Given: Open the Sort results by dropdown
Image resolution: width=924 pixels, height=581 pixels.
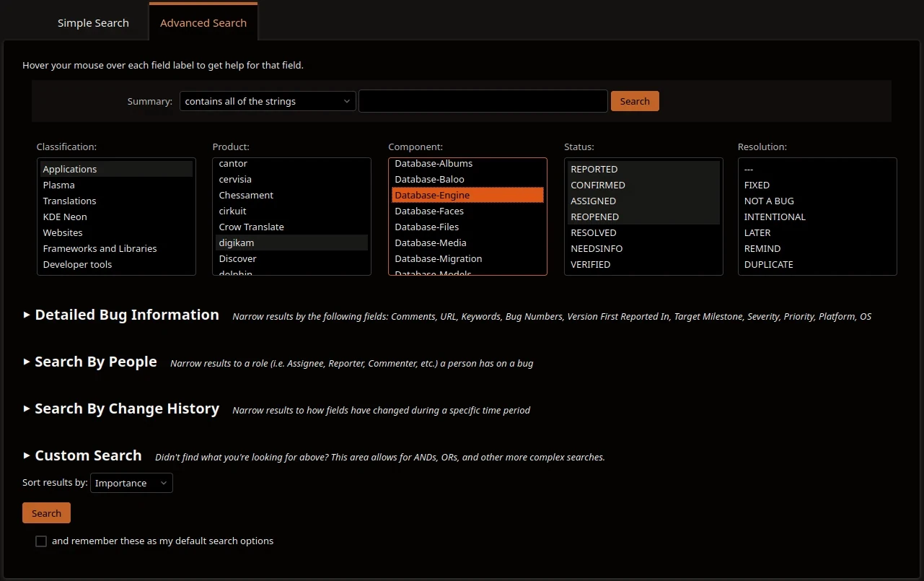Looking at the screenshot, I should [x=131, y=483].
